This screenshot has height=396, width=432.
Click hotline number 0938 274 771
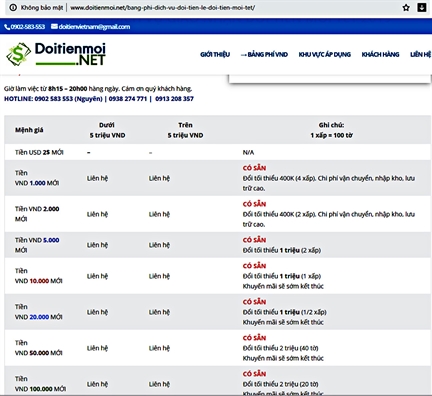pyautogui.click(x=128, y=99)
